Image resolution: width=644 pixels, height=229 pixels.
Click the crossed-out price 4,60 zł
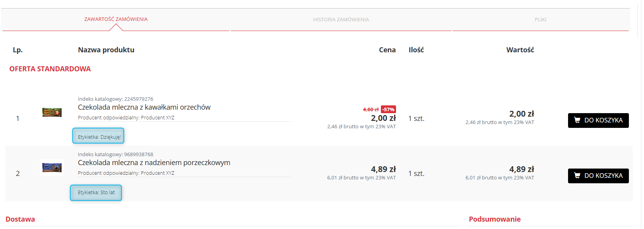tap(371, 110)
